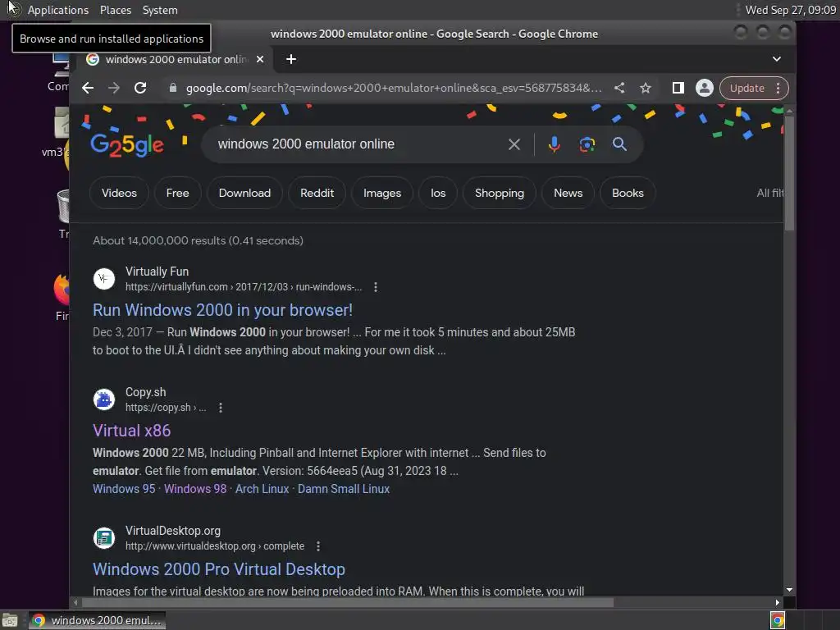
Task: Filter results by Videos
Action: pos(119,193)
